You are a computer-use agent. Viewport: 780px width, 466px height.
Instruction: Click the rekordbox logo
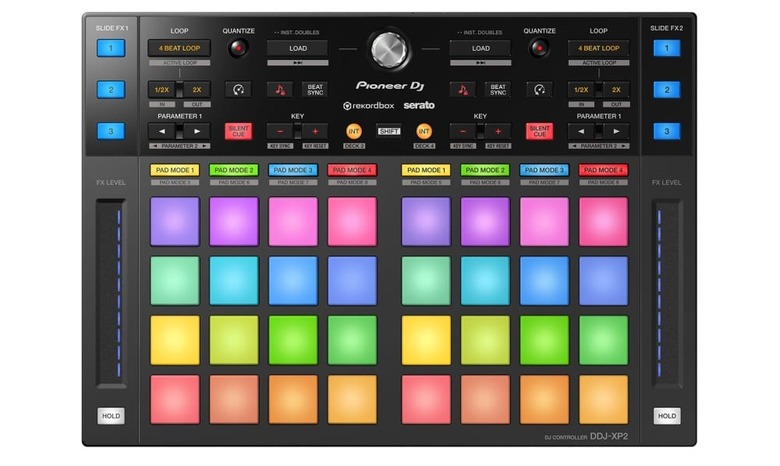pos(369,105)
